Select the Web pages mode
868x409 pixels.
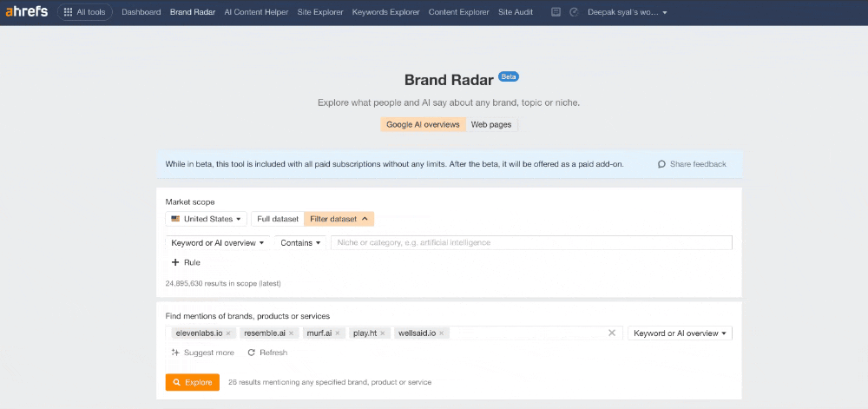491,124
